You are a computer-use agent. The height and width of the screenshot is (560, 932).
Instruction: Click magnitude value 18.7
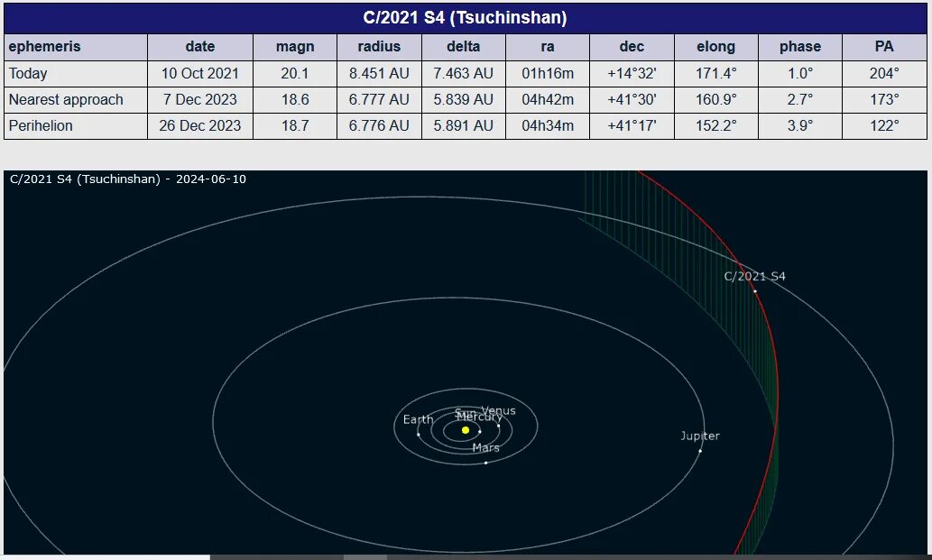[x=295, y=125]
